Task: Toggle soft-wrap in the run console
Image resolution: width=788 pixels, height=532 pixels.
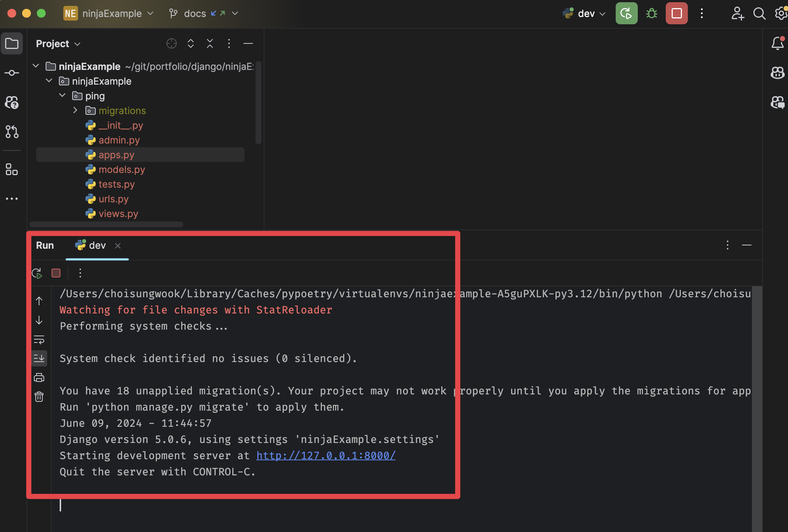Action: (39, 339)
